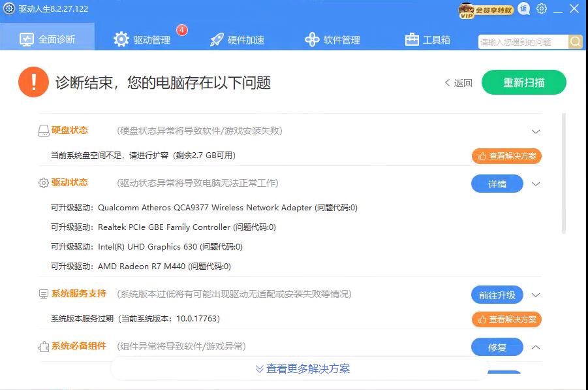588x390 pixels.
Task: Click the 驱动状态 heading label
Action: click(x=70, y=182)
